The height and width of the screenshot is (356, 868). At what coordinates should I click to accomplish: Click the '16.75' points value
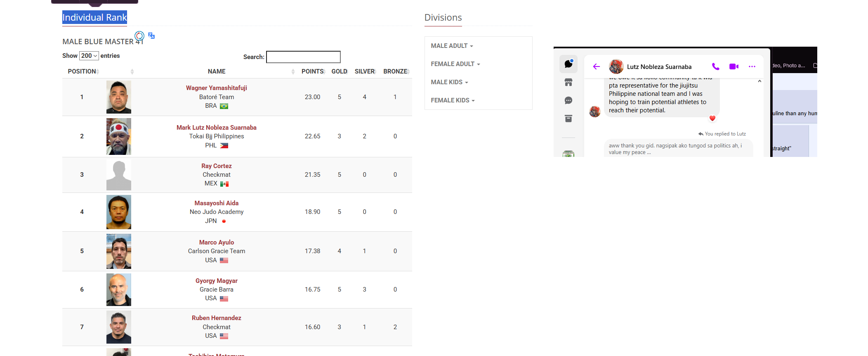(x=312, y=290)
